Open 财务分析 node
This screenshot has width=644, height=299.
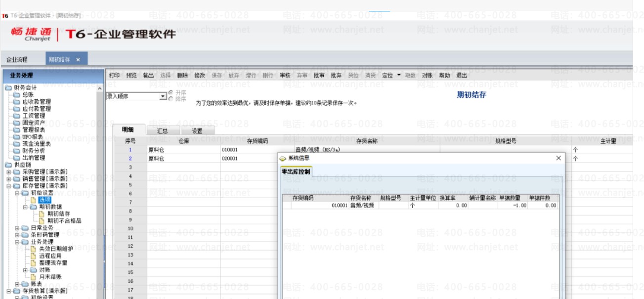(x=34, y=150)
